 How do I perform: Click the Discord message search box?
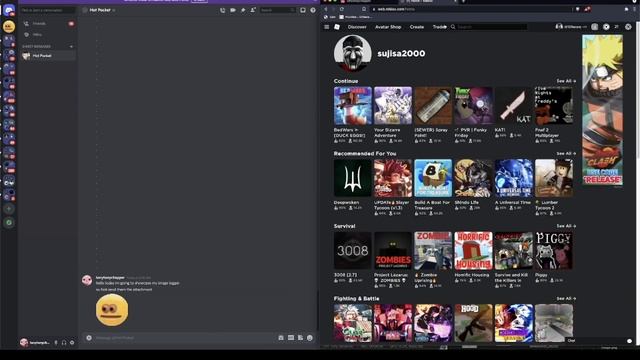coord(278,10)
